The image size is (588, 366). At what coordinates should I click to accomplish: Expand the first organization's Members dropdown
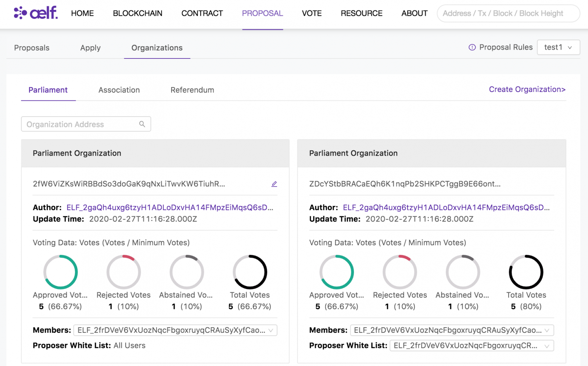tap(175, 330)
